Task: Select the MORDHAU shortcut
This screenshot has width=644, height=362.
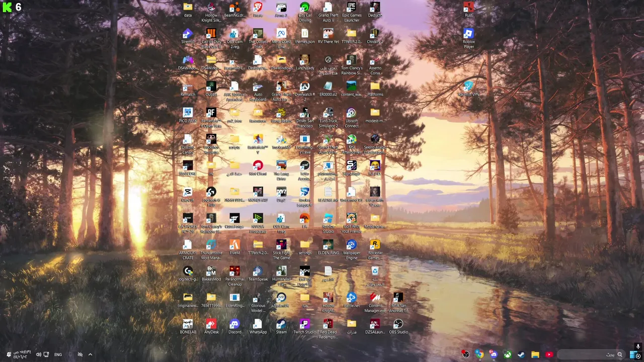Action: 258,195
